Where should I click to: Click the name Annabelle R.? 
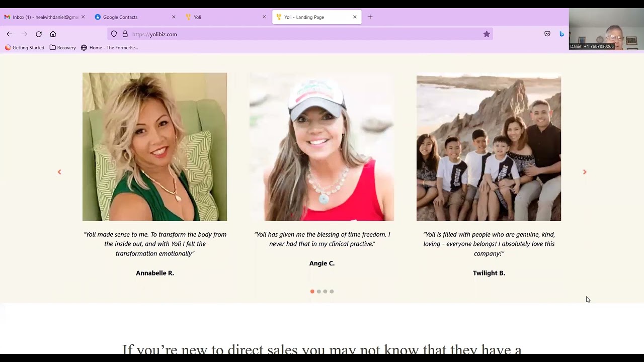pos(155,273)
